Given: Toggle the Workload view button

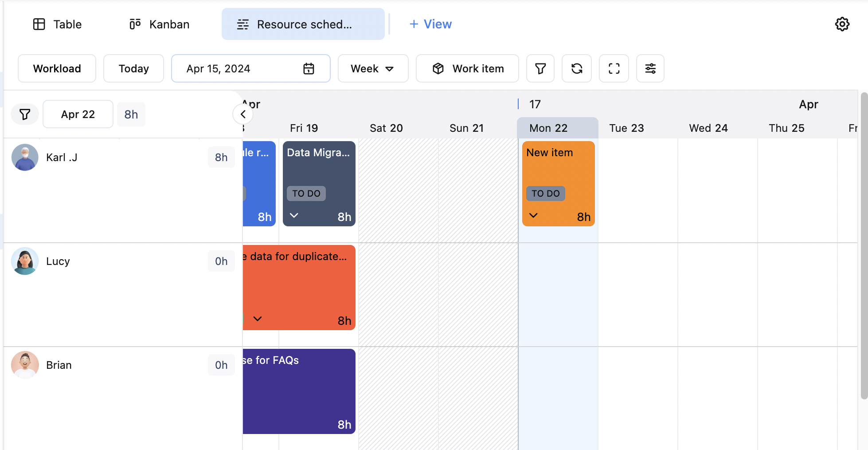Looking at the screenshot, I should coord(57,68).
